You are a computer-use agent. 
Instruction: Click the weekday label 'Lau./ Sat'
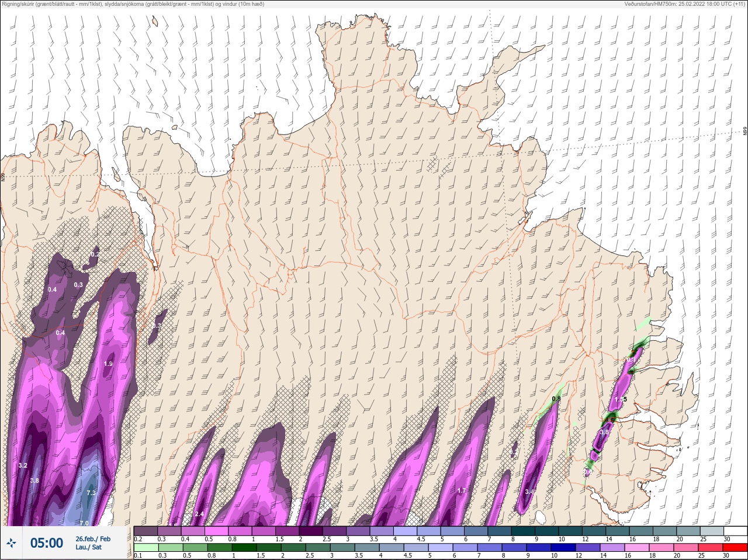click(x=88, y=548)
